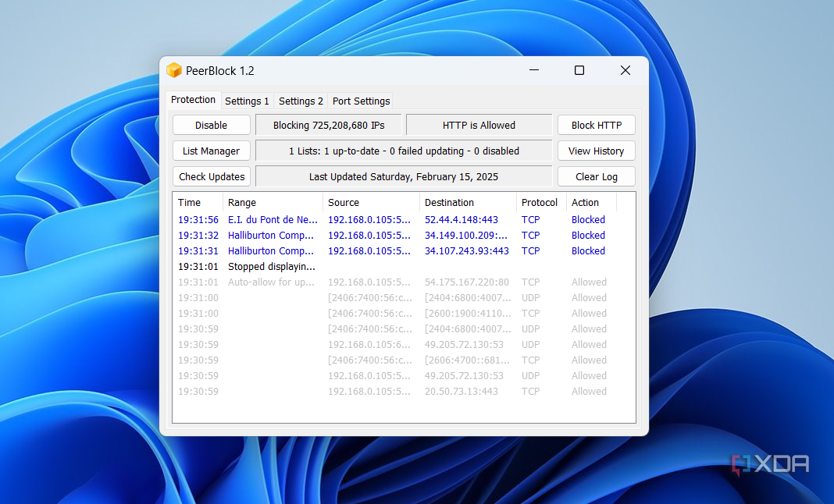Click Blocked in the 19:31:56 row
The width and height of the screenshot is (834, 504).
[588, 219]
